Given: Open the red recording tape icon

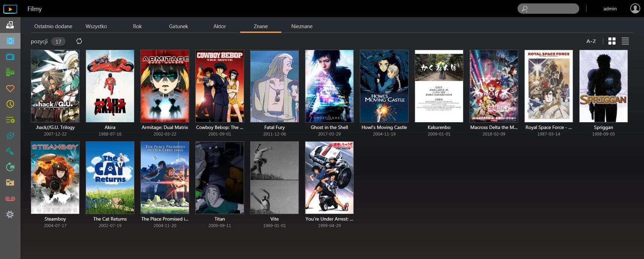Looking at the screenshot, I should click(x=10, y=199).
